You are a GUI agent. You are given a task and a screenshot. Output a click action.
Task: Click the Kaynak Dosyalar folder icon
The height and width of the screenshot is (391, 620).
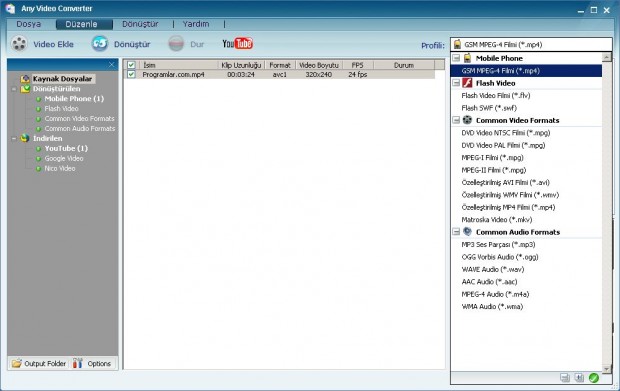click(25, 79)
